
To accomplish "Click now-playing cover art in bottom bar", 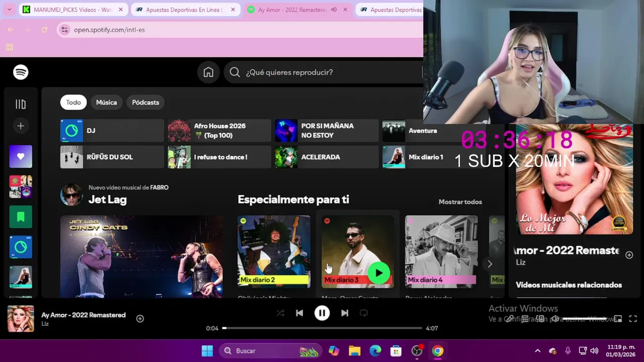I will click(x=21, y=319).
